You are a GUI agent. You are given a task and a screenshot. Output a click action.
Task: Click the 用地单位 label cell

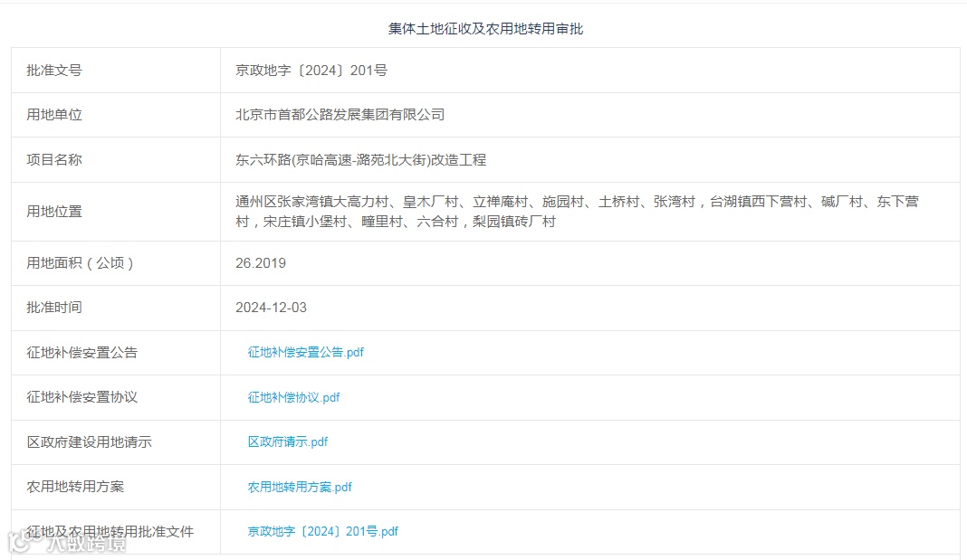tap(116, 115)
